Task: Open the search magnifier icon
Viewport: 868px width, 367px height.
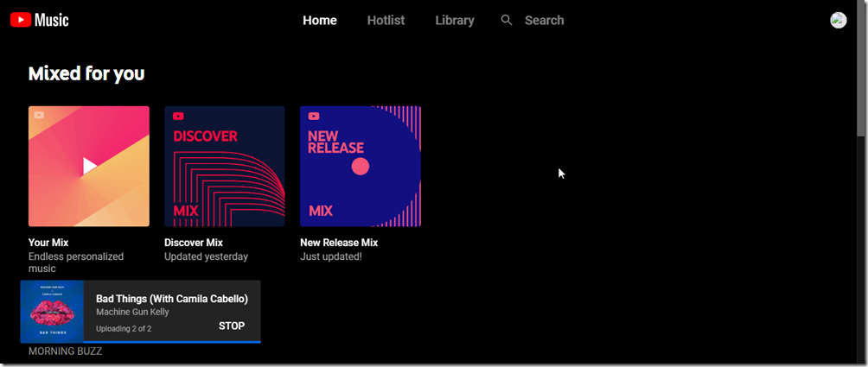Action: click(507, 21)
